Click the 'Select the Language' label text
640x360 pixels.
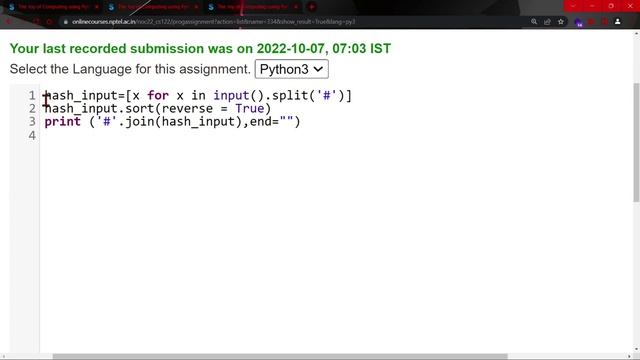click(130, 69)
